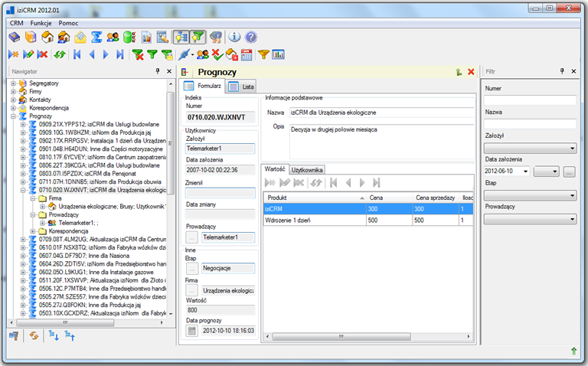
Task: Open the green database cylinder toolbar icon
Action: pos(129,37)
